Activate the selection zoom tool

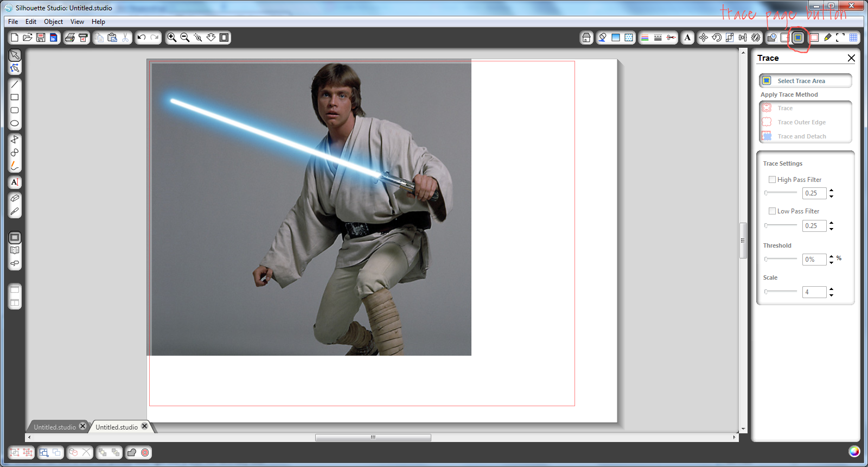click(x=198, y=37)
